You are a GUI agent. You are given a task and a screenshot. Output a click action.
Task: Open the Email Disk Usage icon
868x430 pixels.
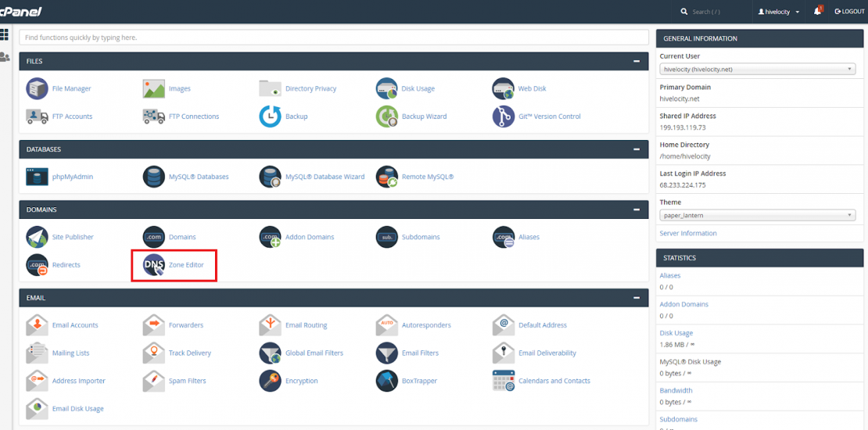(37, 408)
